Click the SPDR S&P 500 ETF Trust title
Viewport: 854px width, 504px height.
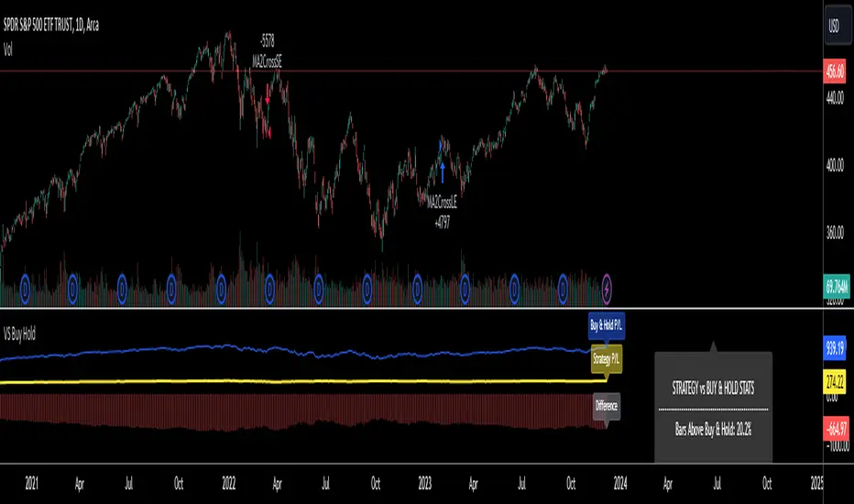[51, 25]
